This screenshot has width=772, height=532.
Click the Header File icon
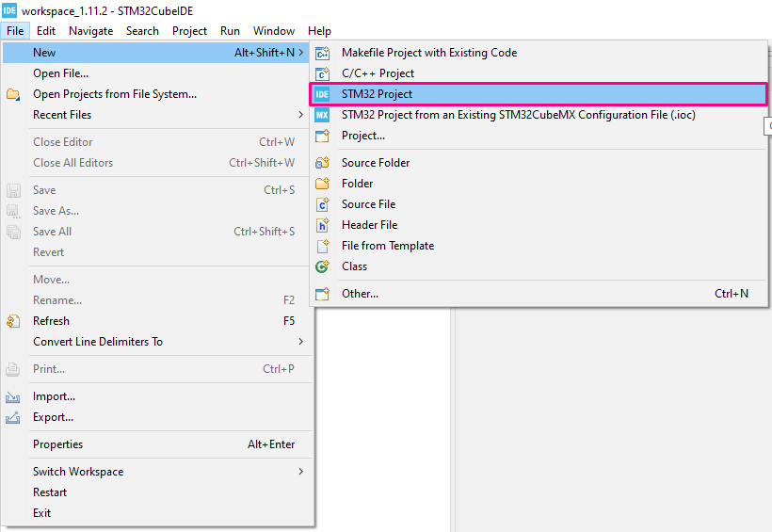pos(322,225)
